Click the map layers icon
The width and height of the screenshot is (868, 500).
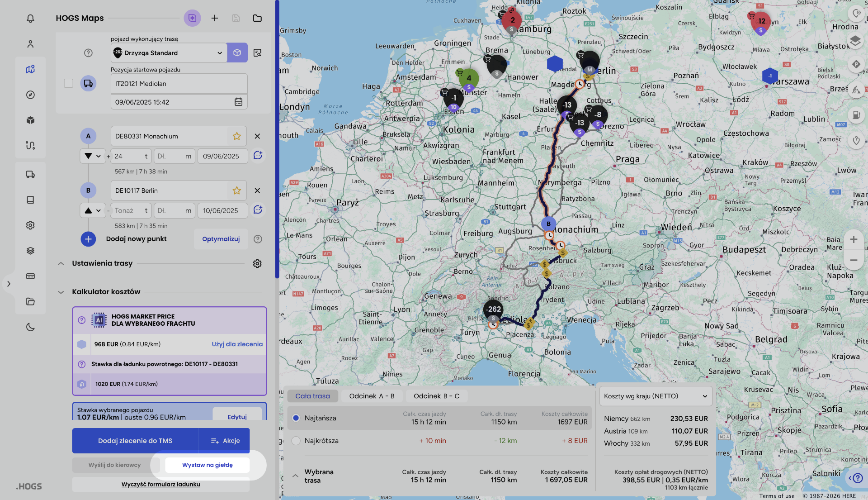tap(855, 41)
